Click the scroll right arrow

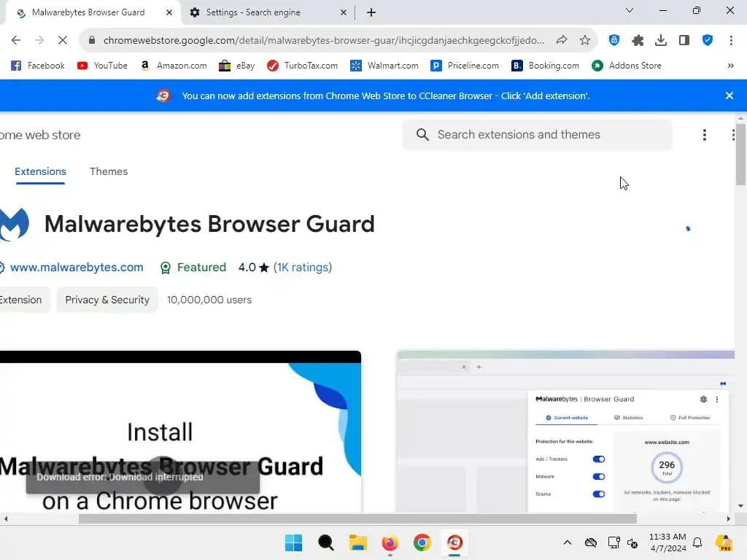pos(729,518)
